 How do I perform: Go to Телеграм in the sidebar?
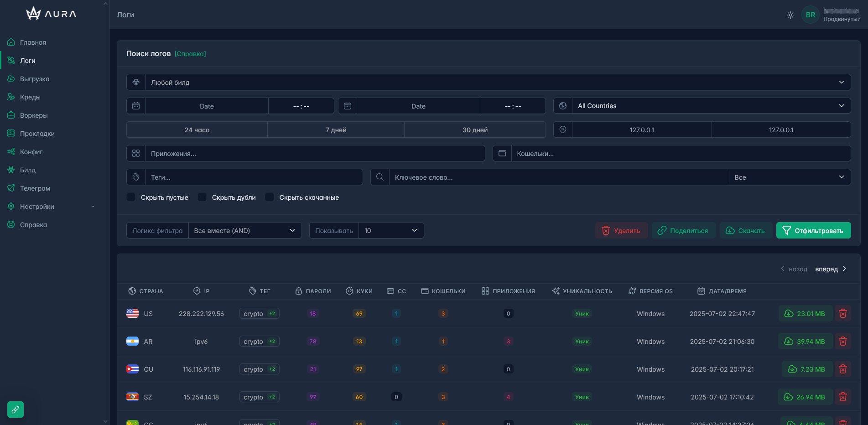pyautogui.click(x=35, y=188)
